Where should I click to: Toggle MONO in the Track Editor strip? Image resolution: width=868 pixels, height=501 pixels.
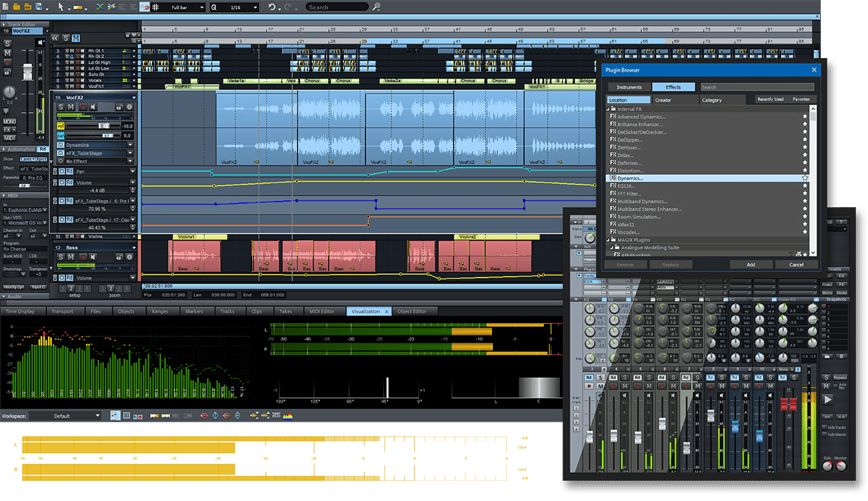9,121
